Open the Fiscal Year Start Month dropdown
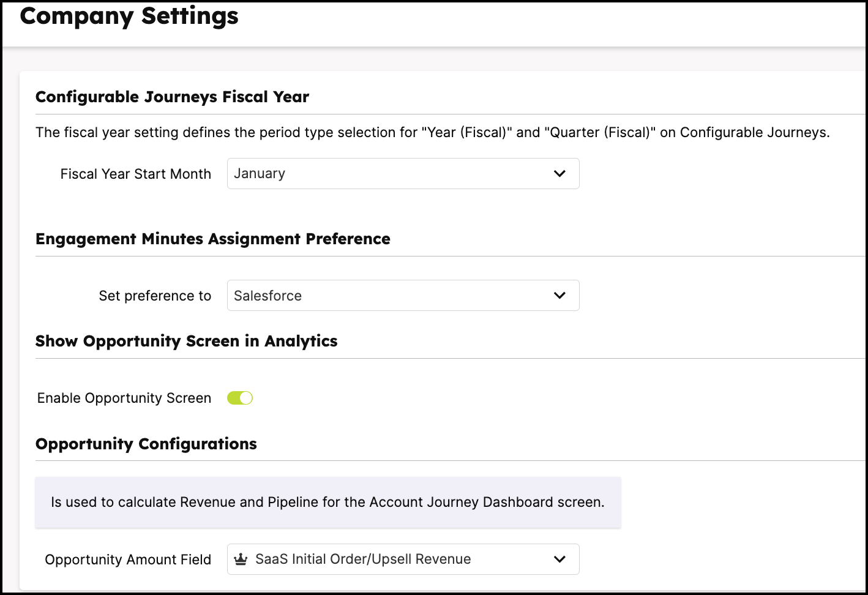 pos(403,174)
